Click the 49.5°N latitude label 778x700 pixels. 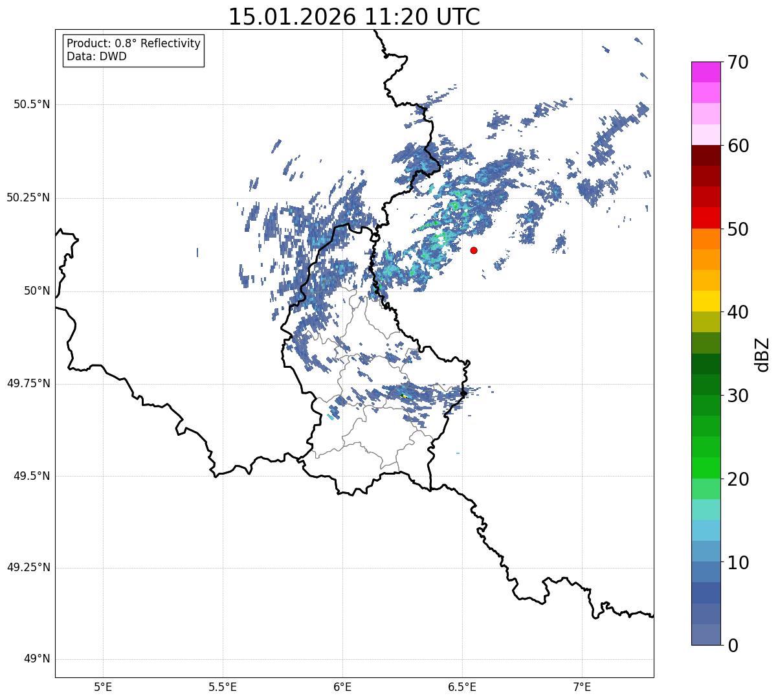pos(32,476)
